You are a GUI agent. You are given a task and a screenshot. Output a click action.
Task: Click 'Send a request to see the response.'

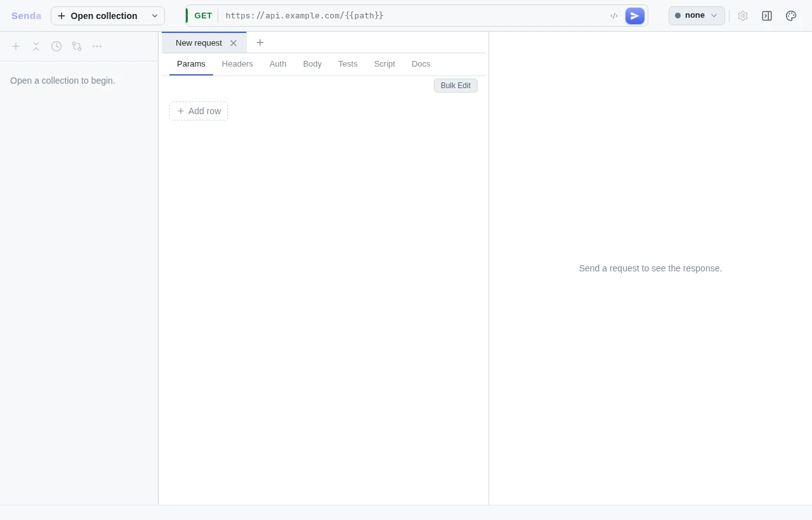click(650, 268)
